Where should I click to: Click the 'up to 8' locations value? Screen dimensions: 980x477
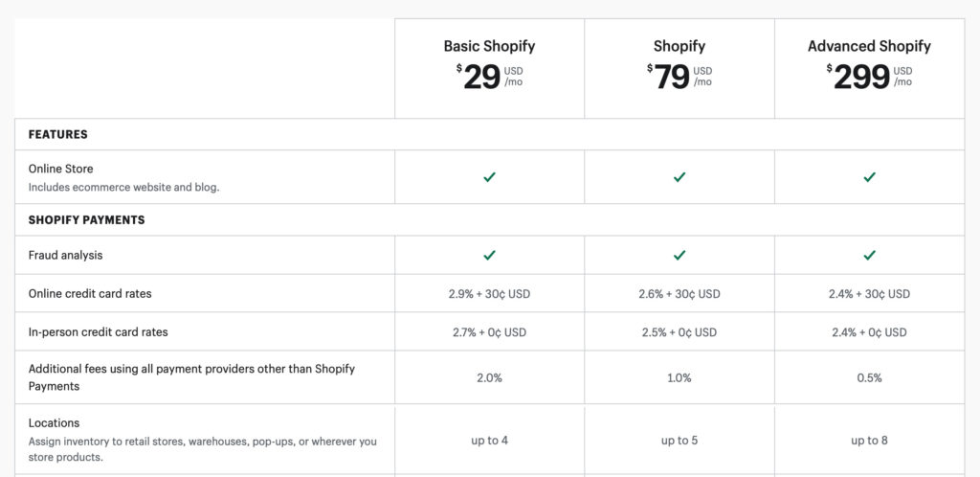click(x=869, y=440)
